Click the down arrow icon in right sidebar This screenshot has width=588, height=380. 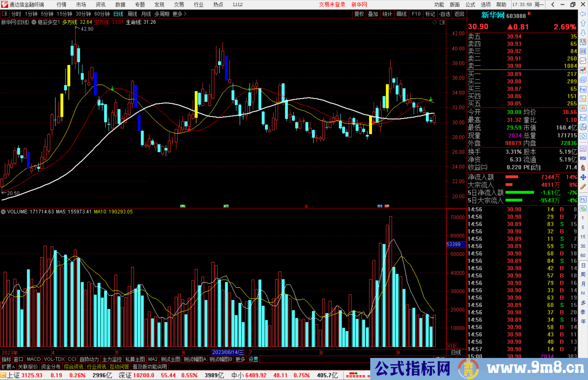pyautogui.click(x=583, y=33)
